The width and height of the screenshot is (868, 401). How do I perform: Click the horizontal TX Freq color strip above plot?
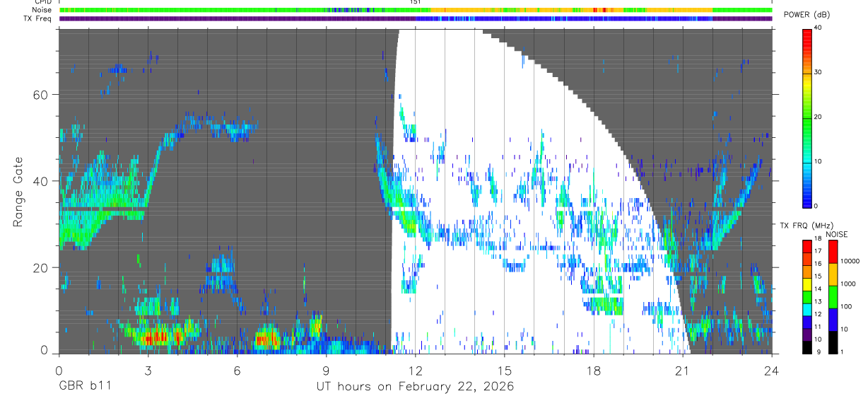click(x=415, y=18)
